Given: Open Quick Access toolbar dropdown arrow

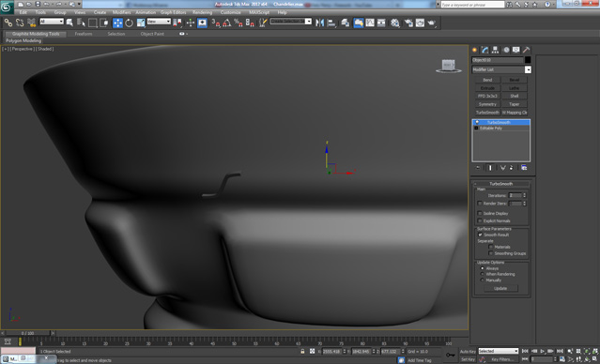Looking at the screenshot, I should point(79,4).
